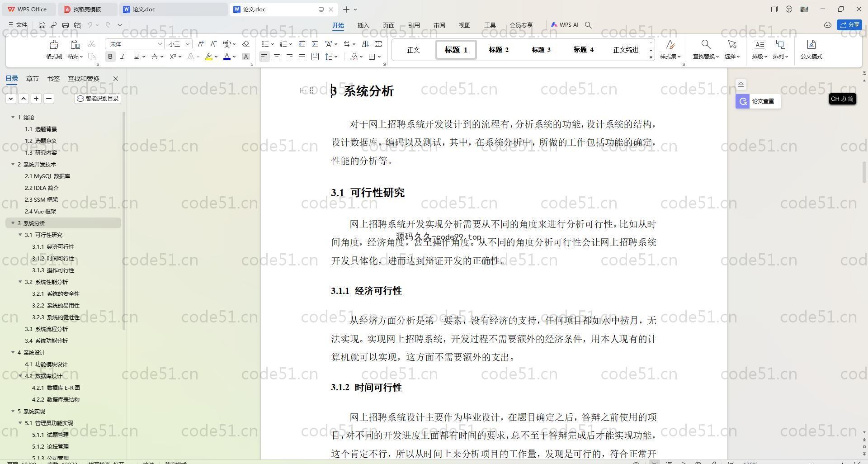This screenshot has height=464, width=868.
Task: Collapse the '1 绪论' outline node
Action: (x=13, y=117)
